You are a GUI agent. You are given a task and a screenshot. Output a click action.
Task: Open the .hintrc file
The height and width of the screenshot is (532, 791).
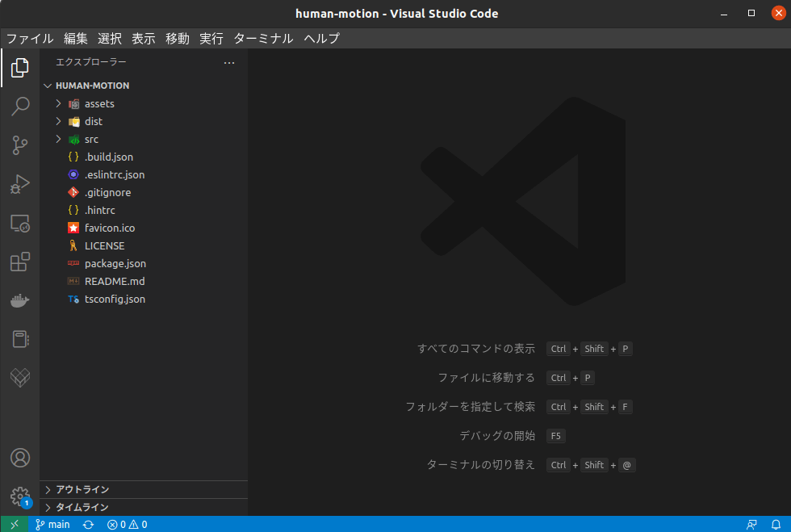(144, 210)
